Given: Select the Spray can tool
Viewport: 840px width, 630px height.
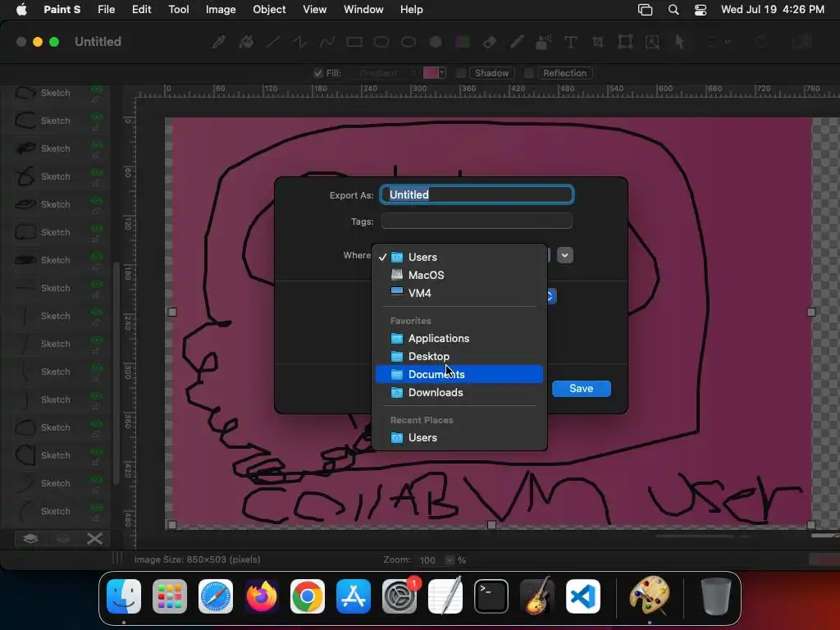Looking at the screenshot, I should [544, 42].
